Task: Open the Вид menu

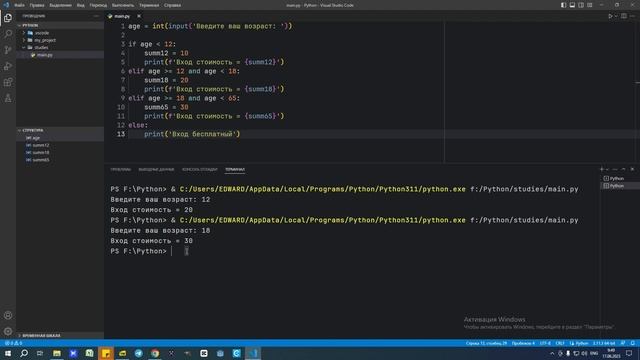Action: point(81,5)
